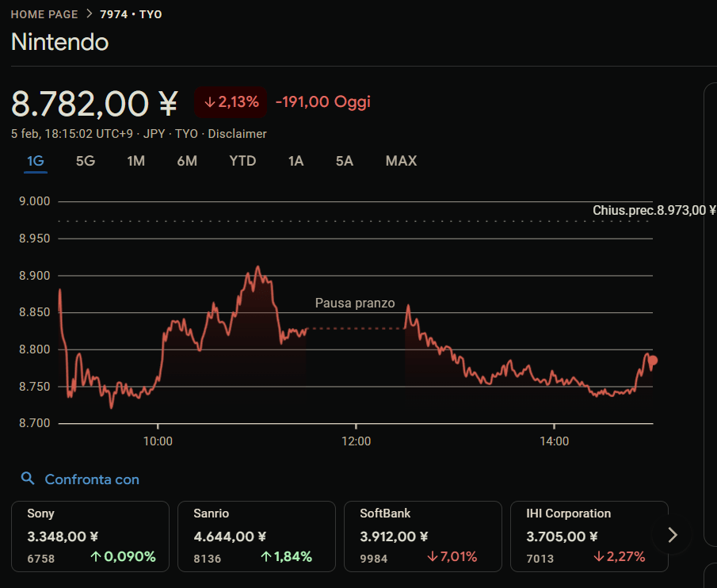Switch chart to YTD range
Viewport: 717px width, 588px height.
click(242, 161)
